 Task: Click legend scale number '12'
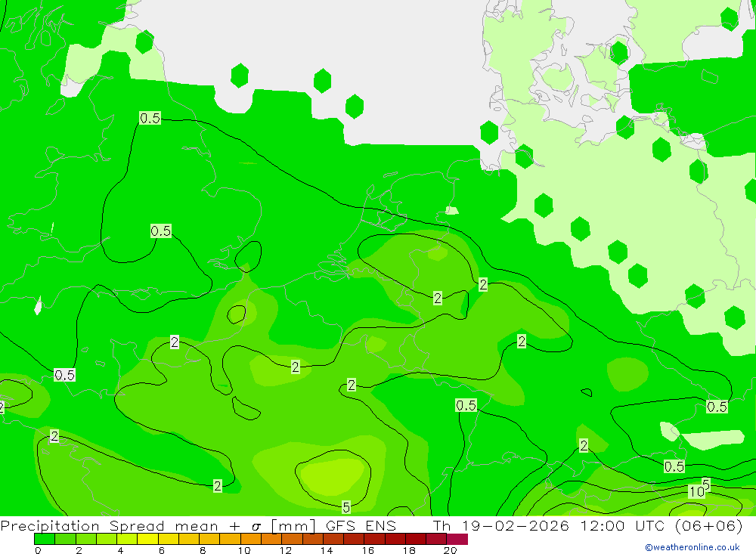coord(286,550)
